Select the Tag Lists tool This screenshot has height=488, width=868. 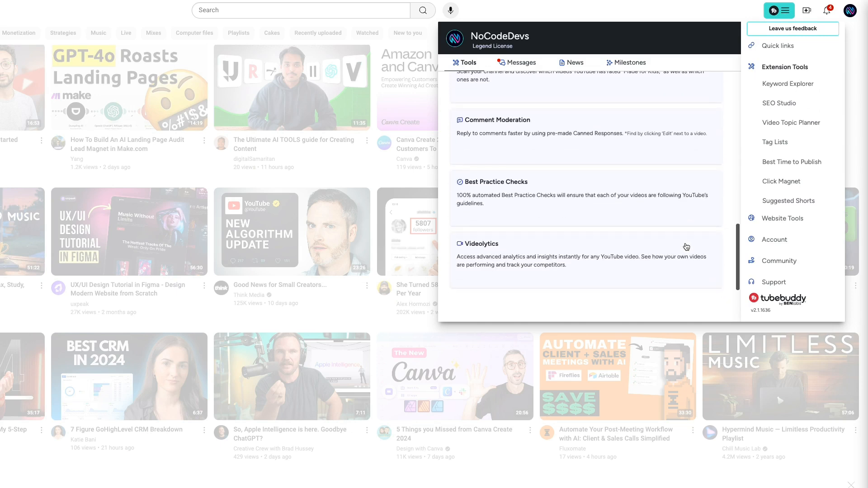pos(774,142)
